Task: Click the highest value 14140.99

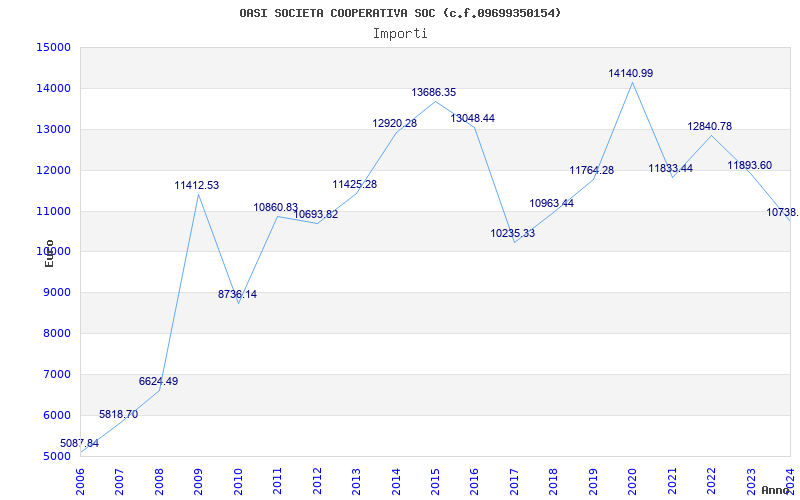Action: [631, 73]
